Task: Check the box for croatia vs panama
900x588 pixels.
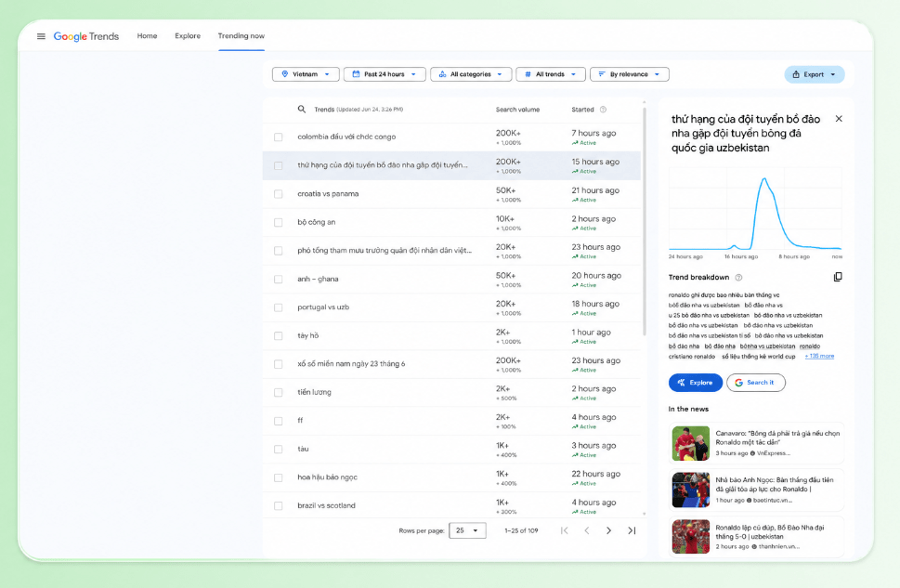Action: (279, 194)
